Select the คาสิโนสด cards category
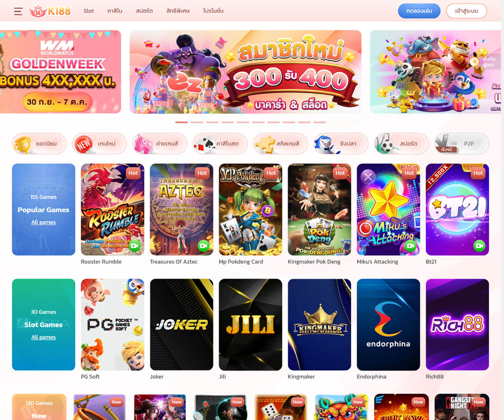This screenshot has height=420, width=504. pos(220,144)
